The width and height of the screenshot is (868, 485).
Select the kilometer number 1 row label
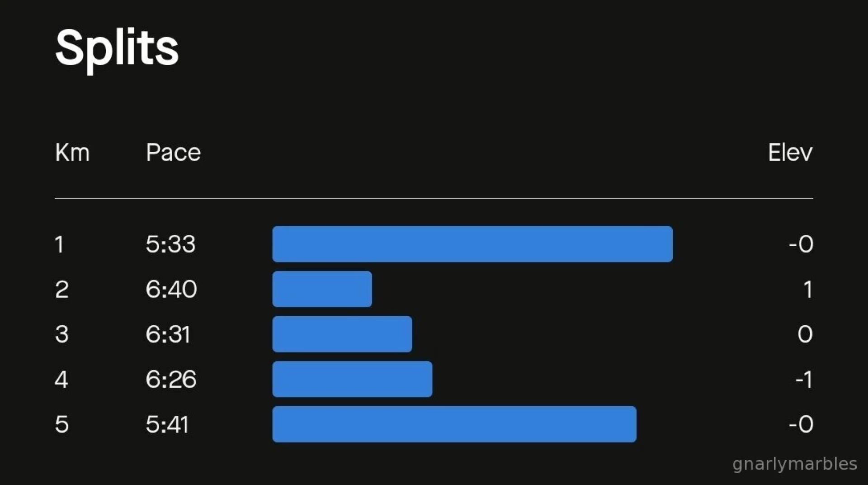(60, 245)
